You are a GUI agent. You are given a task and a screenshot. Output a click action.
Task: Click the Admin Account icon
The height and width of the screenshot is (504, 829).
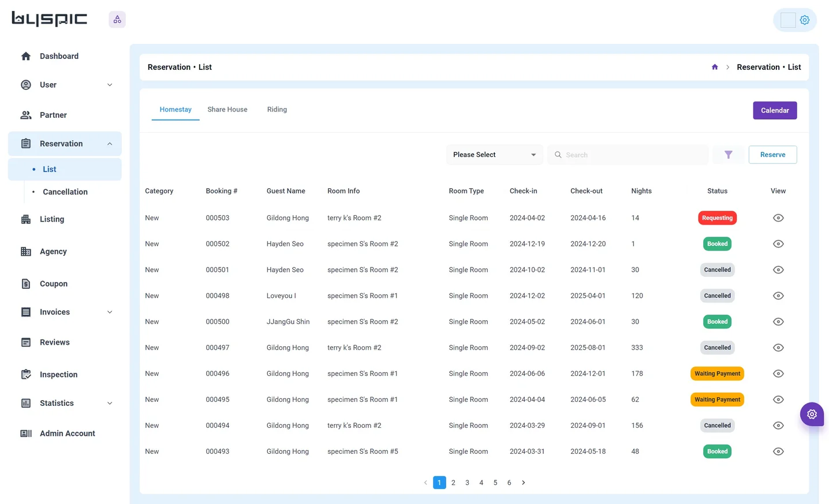pyautogui.click(x=26, y=434)
